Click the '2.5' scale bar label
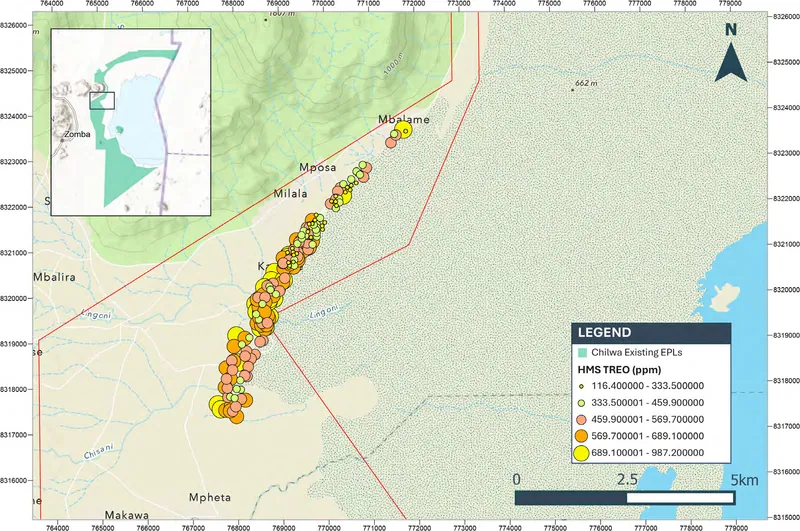 click(627, 480)
